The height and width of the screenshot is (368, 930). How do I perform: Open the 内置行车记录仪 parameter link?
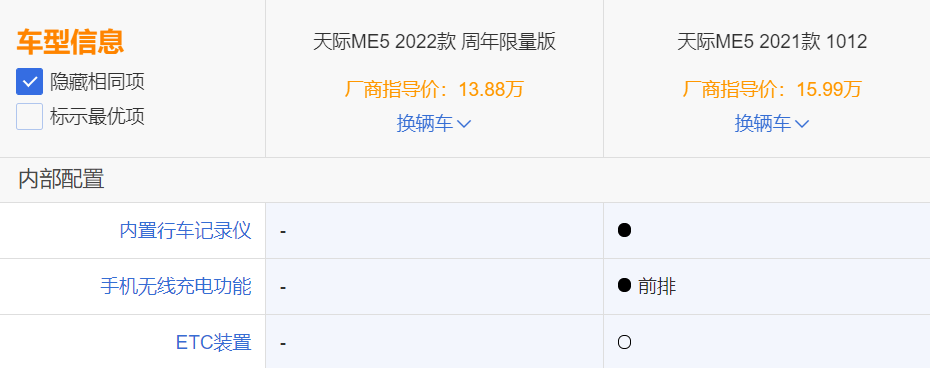click(x=186, y=230)
